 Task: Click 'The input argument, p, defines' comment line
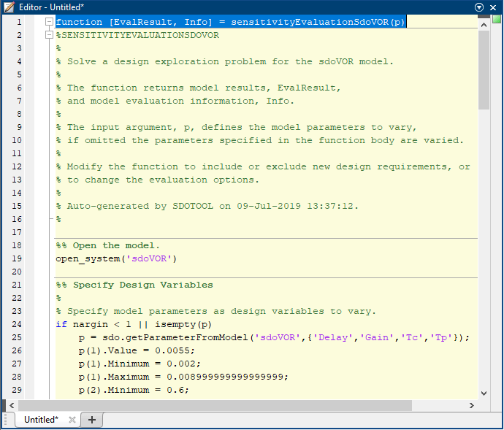coord(236,127)
